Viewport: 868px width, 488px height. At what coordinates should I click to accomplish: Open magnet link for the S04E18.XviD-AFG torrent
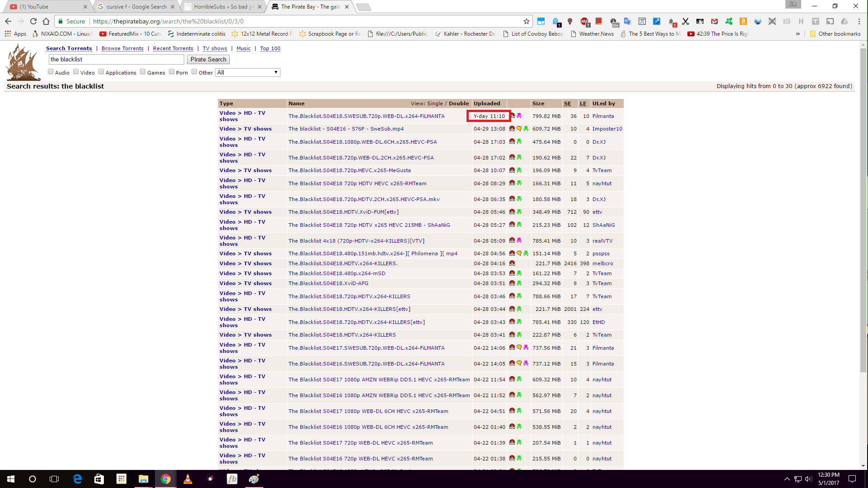(512, 283)
